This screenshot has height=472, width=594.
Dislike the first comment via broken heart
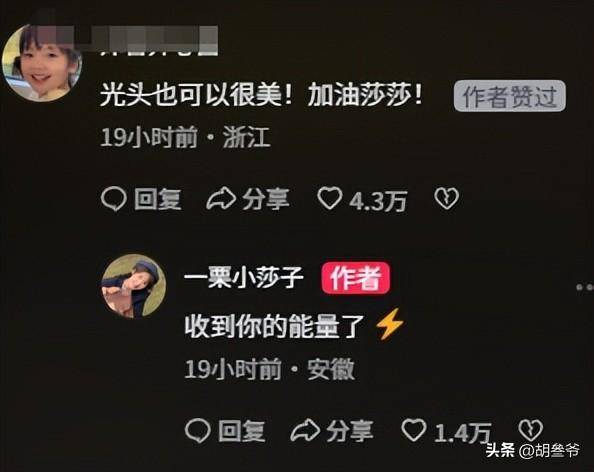[x=447, y=198]
